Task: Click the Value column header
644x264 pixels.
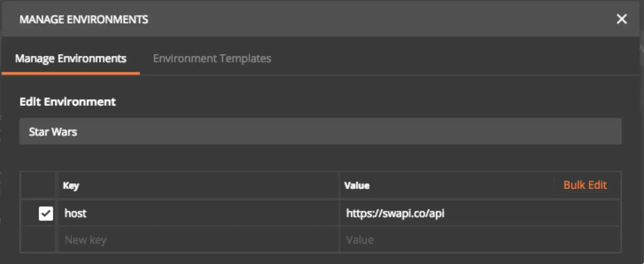Action: pos(357,185)
